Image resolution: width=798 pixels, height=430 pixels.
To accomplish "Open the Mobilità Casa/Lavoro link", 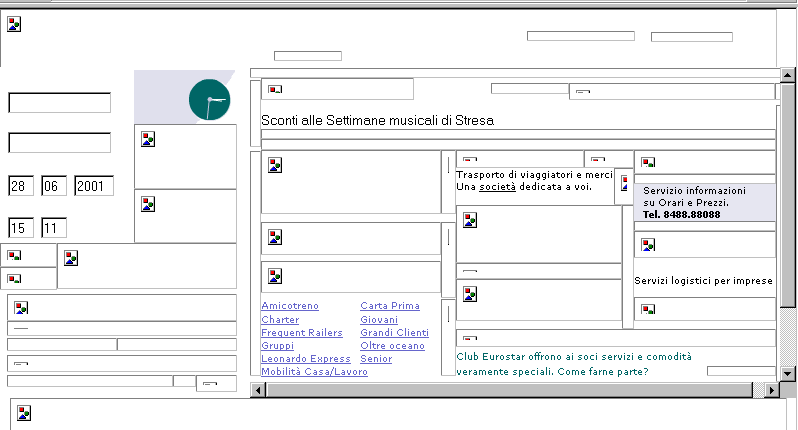I will [x=315, y=371].
